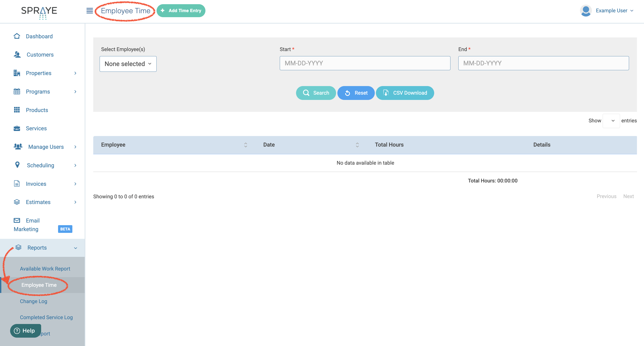Open the Select Employee(s) dropdown
Viewport: 644px width, 346px height.
128,64
